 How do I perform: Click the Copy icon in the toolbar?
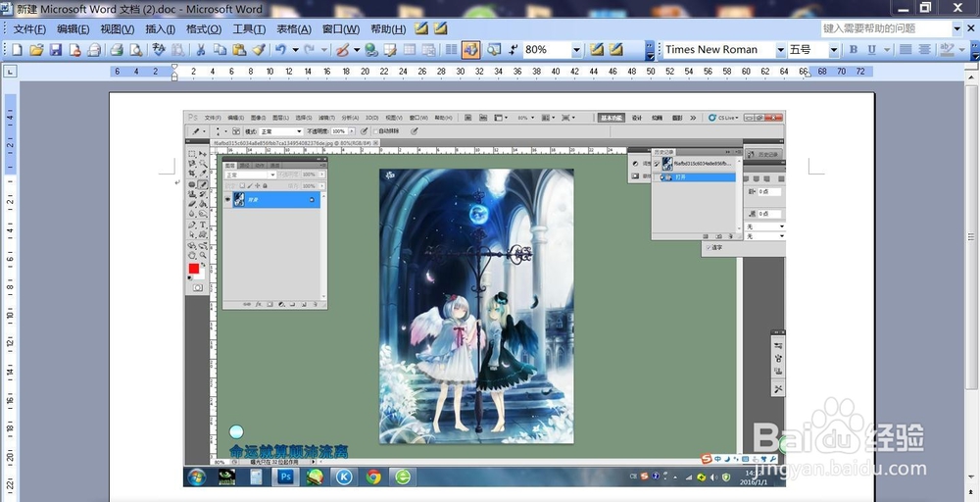pyautogui.click(x=220, y=50)
